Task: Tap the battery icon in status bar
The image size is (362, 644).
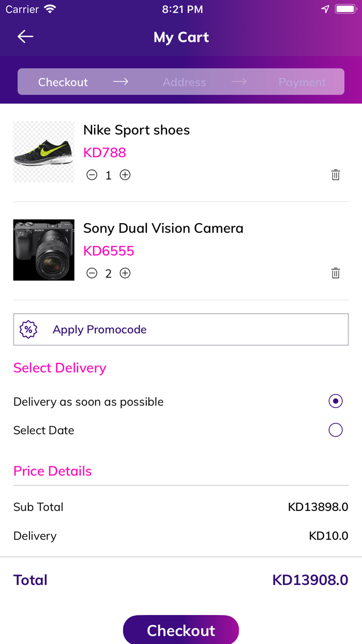Action: 344,9
